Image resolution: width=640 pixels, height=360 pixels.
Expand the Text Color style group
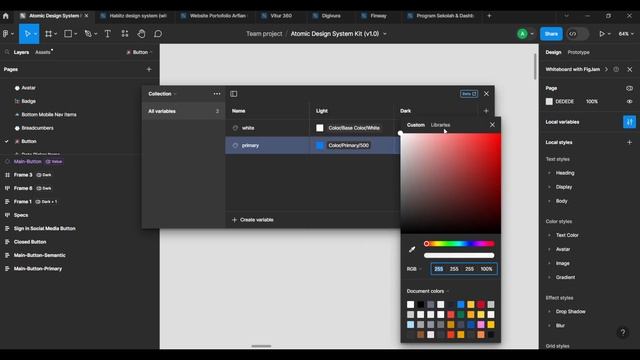coord(549,235)
